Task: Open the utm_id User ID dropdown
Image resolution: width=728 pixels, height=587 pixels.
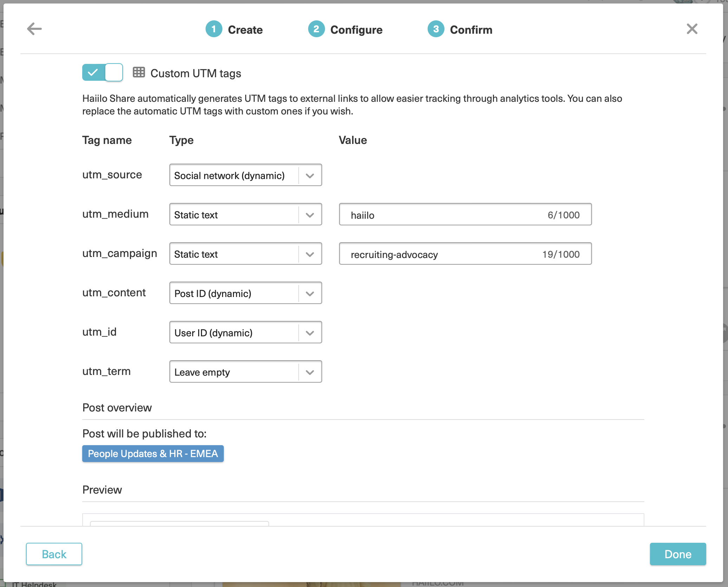Action: click(245, 332)
